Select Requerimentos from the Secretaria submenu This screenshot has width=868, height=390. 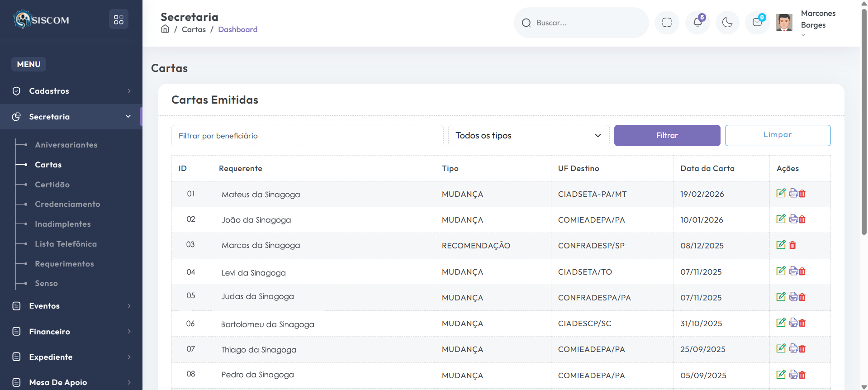coord(64,264)
